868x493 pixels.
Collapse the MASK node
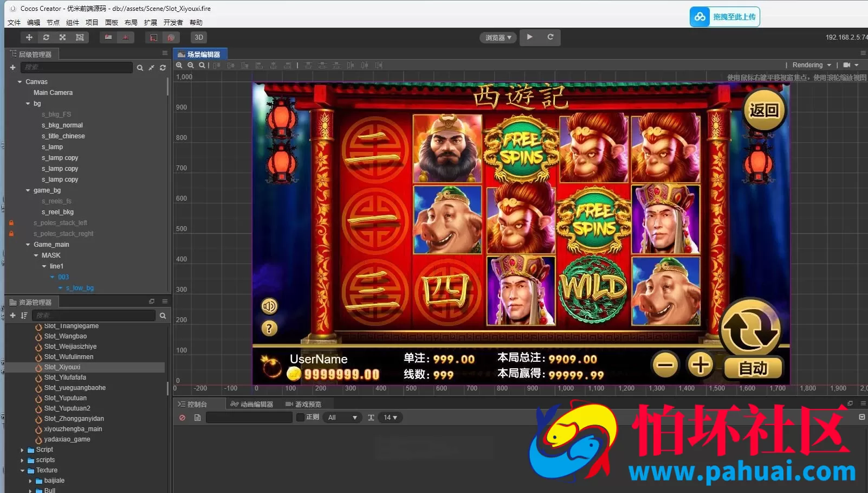(36, 255)
